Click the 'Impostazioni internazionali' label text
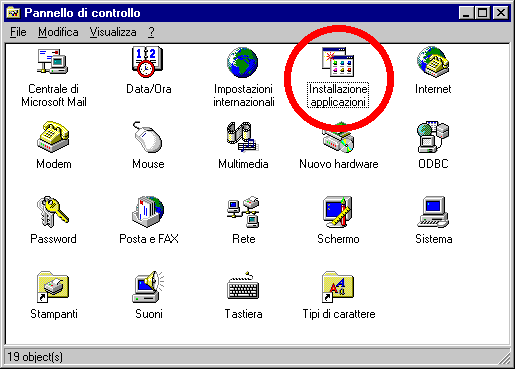The image size is (515, 369). coord(244,95)
